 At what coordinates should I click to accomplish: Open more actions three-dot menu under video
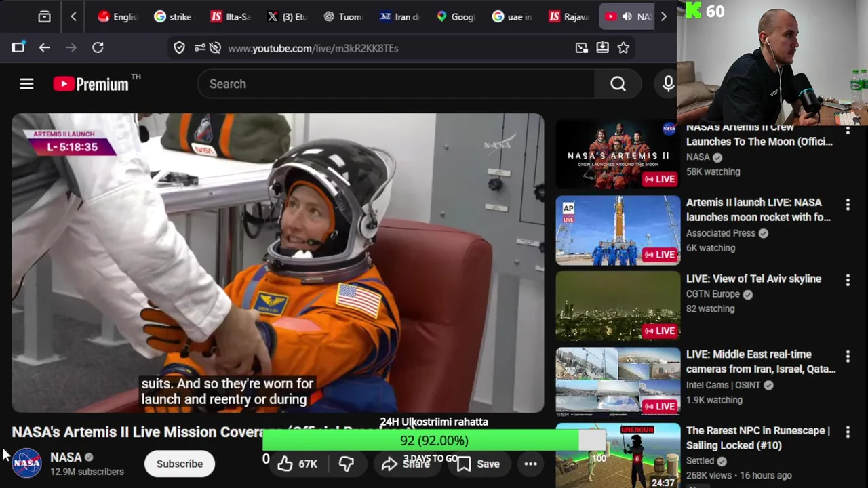click(x=530, y=464)
